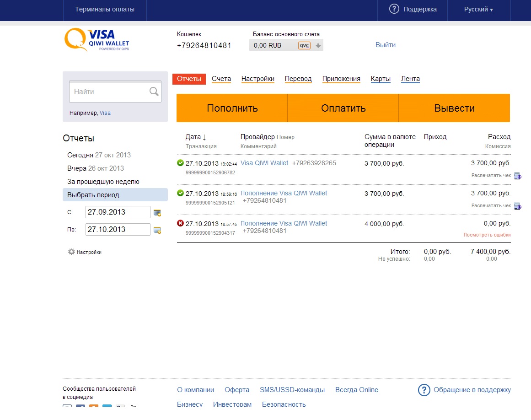Click the Выйти logout link
This screenshot has height=420, width=531.
pos(385,45)
